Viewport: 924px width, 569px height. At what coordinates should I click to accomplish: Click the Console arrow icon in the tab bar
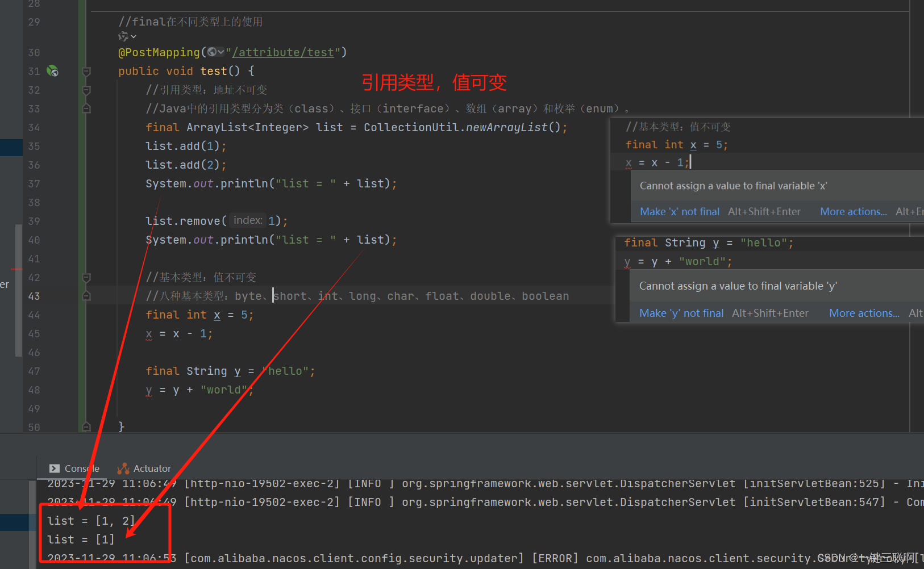click(55, 468)
